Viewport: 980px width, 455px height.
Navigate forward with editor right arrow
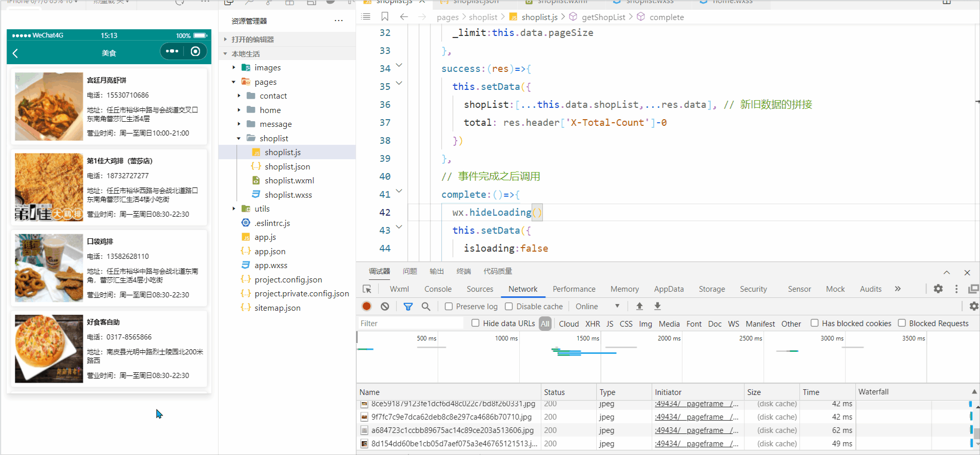tap(422, 17)
